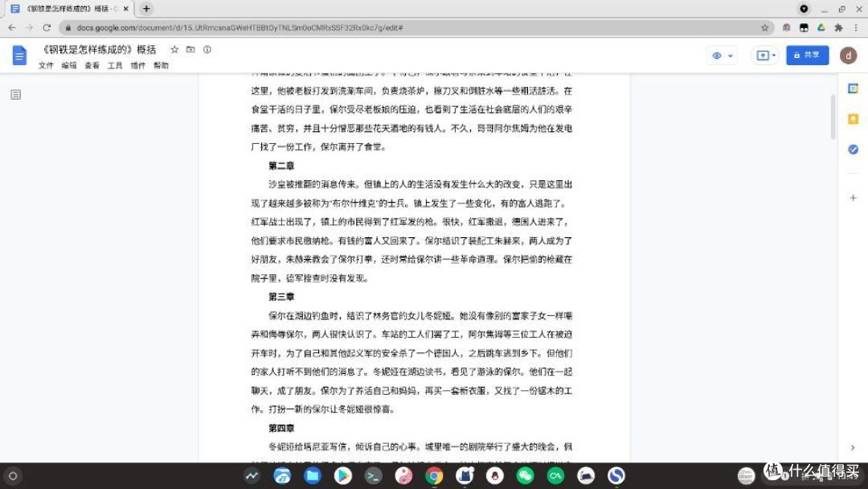Screen dimensions: 868x489
Task: Open the 查看 menu
Action: (92, 65)
